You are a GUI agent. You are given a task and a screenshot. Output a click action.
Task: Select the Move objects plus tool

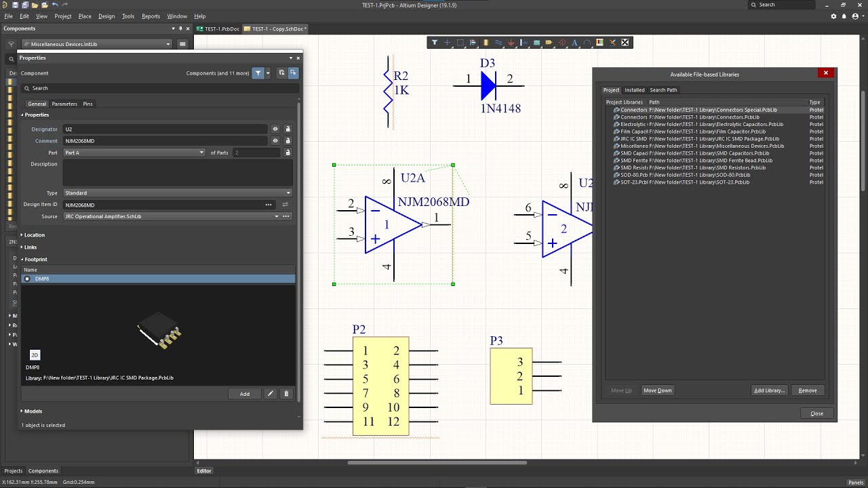tap(448, 42)
